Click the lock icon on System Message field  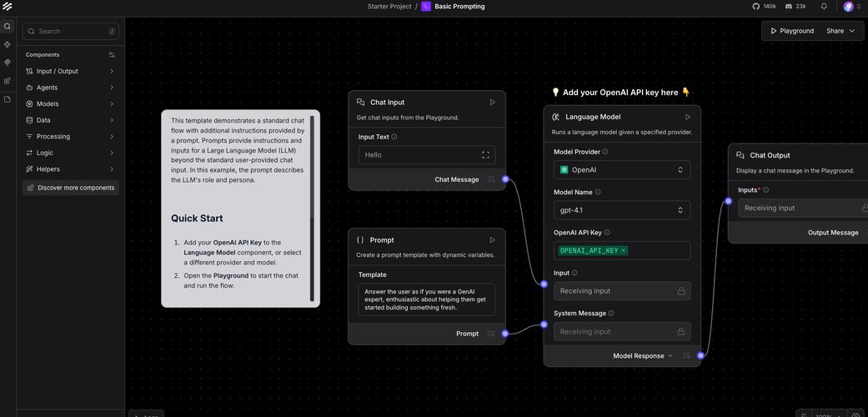pos(681,332)
